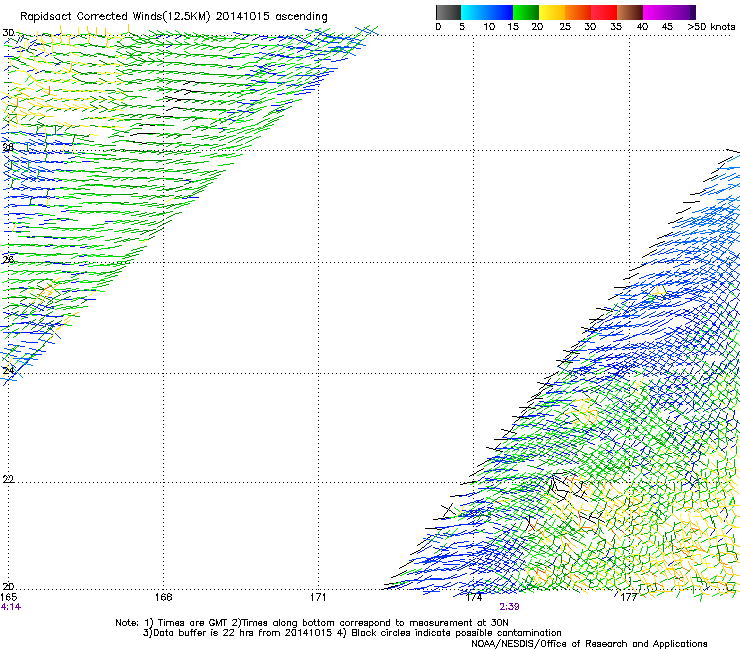This screenshot has height=650, width=740.
Task: Click the latitude label '22'
Action: (x=8, y=479)
